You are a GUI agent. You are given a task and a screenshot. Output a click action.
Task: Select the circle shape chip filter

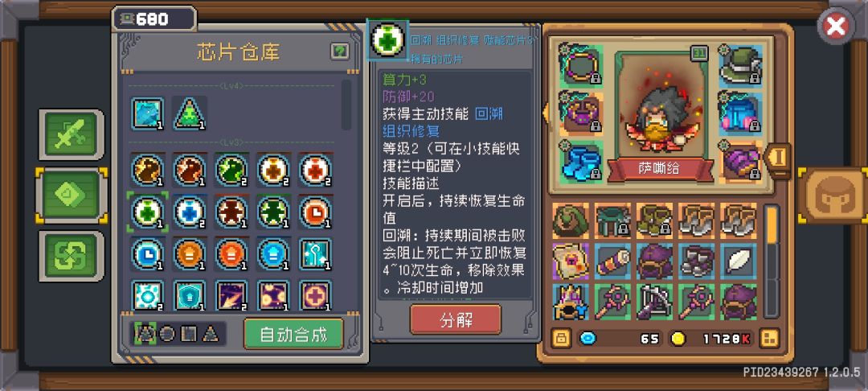(166, 334)
